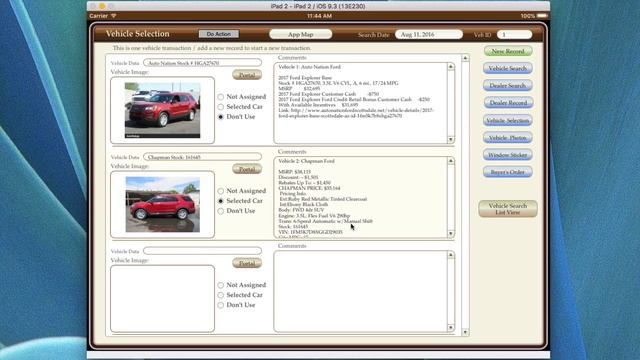
Task: Click the battery icon in status bar
Action: [542, 16]
